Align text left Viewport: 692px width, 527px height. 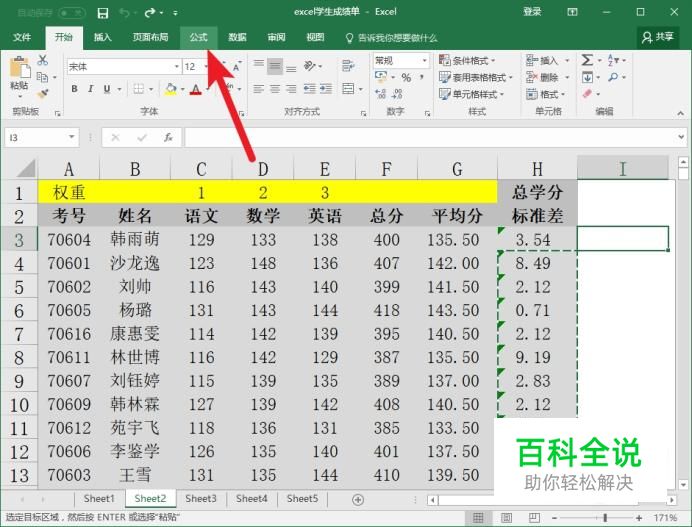(x=259, y=89)
